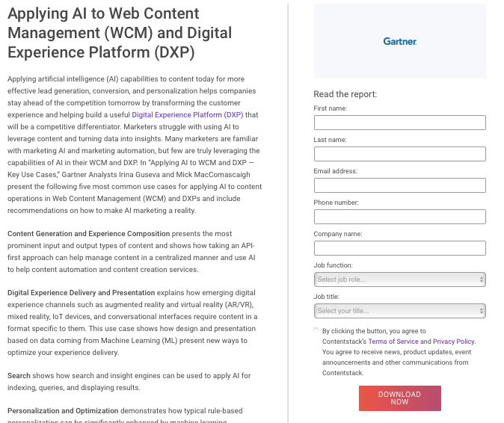The width and height of the screenshot is (504, 423).
Task: Click 'Content Generation and Experience Composition' bold text
Action: 89,233
